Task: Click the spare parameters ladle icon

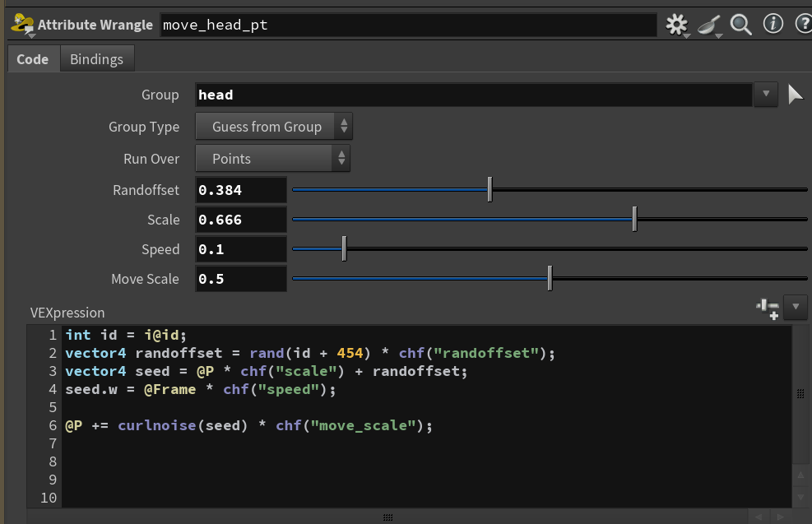Action: tap(709, 25)
